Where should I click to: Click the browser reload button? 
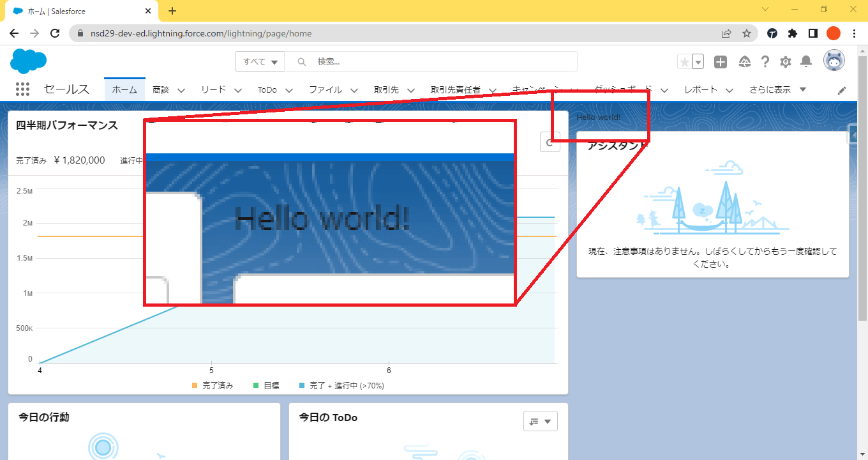click(x=55, y=33)
